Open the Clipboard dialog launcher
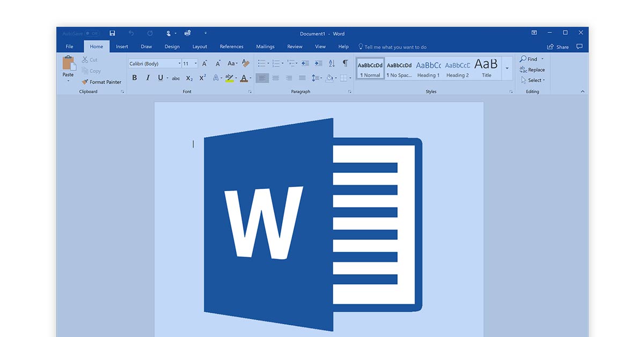The height and width of the screenshot is (337, 644). tap(122, 92)
